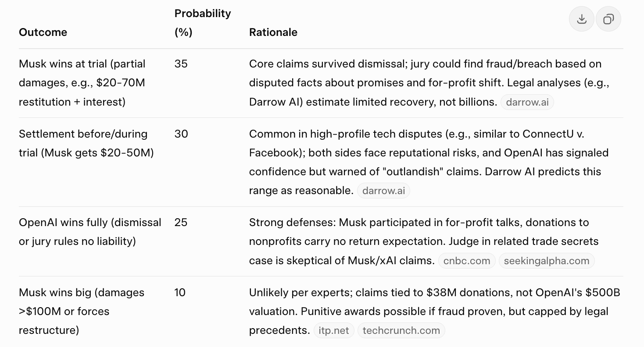
Task: Select the Probability (%) column header
Action: [202, 23]
